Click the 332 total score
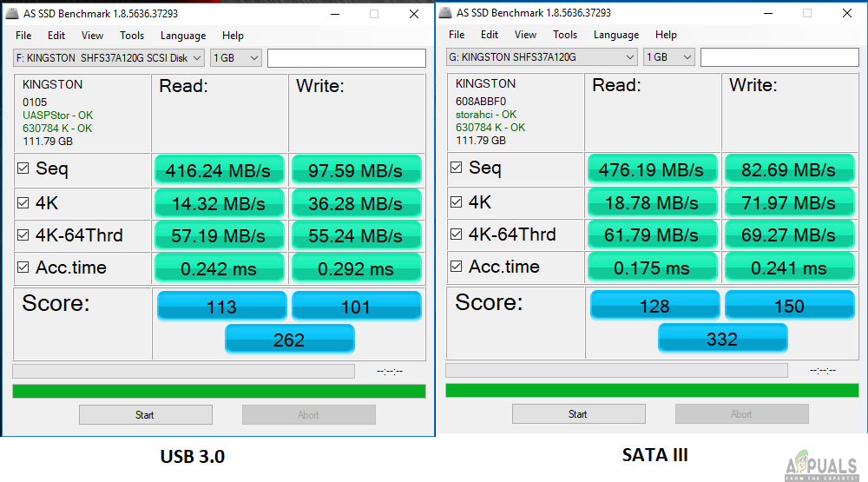Viewport: 868px width, 482px height. (722, 338)
